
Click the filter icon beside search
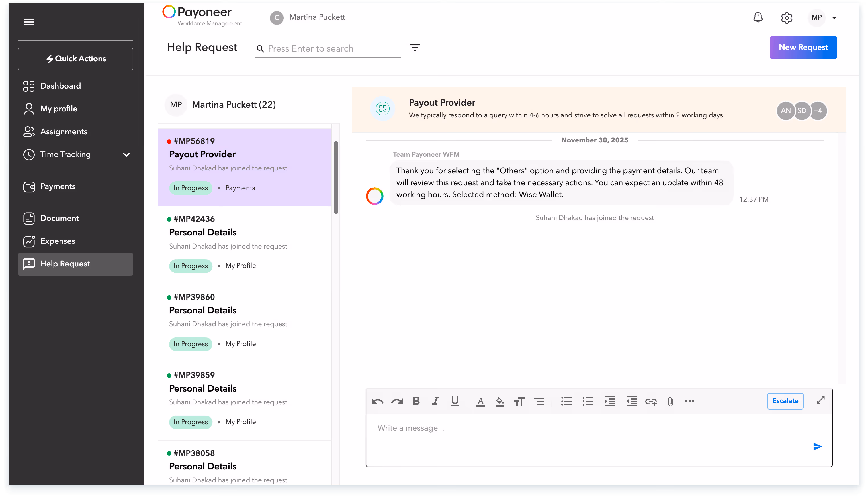click(415, 48)
